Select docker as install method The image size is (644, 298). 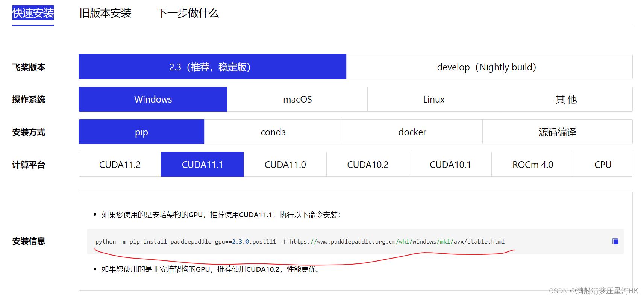pos(412,132)
